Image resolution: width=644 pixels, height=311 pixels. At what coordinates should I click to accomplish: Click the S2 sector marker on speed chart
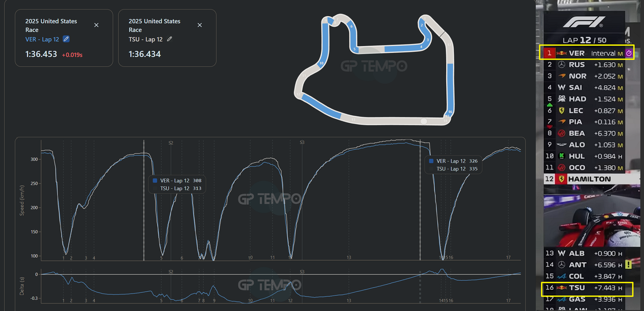point(171,143)
